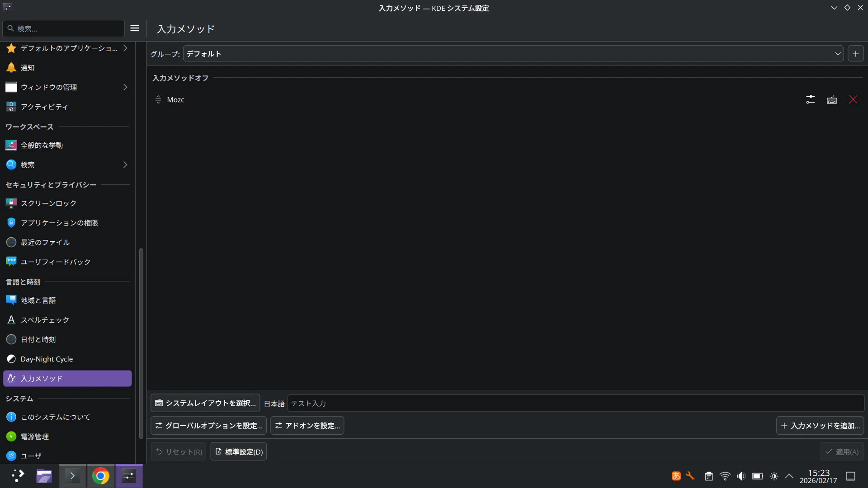The width and height of the screenshot is (868, 488).
Task: Click 標準設定(D) button
Action: click(x=239, y=451)
